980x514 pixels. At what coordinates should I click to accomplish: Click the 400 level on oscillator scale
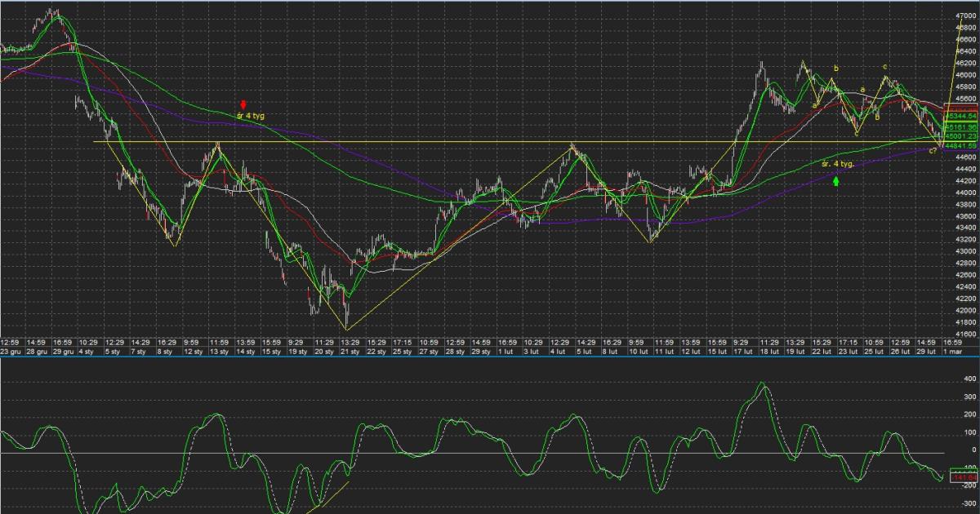coord(969,379)
